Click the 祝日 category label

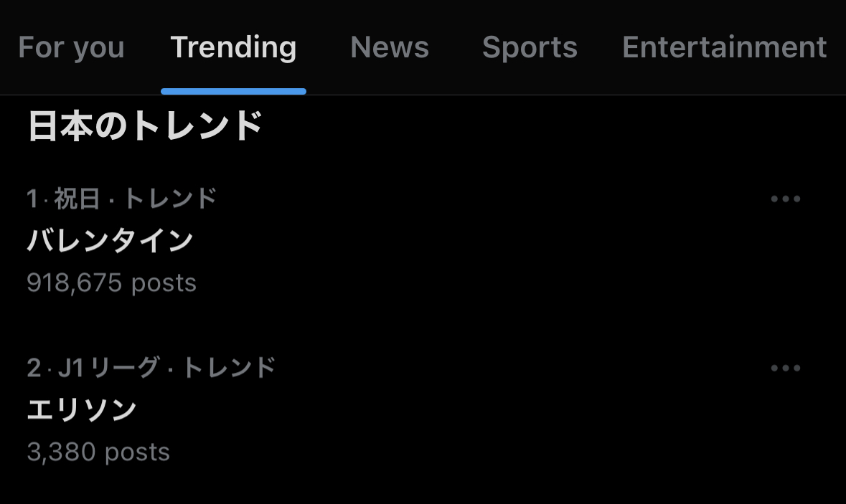pyautogui.click(x=77, y=199)
